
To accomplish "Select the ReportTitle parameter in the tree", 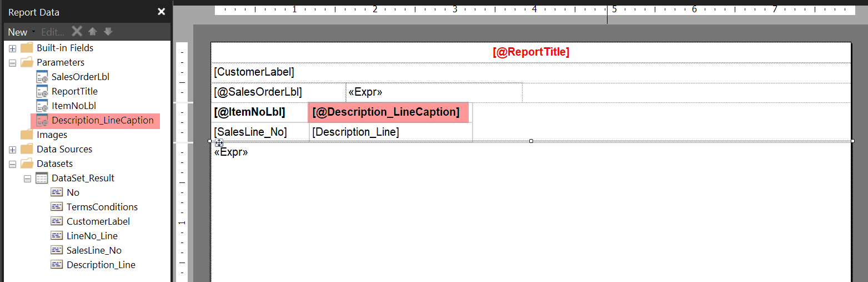I will point(74,91).
